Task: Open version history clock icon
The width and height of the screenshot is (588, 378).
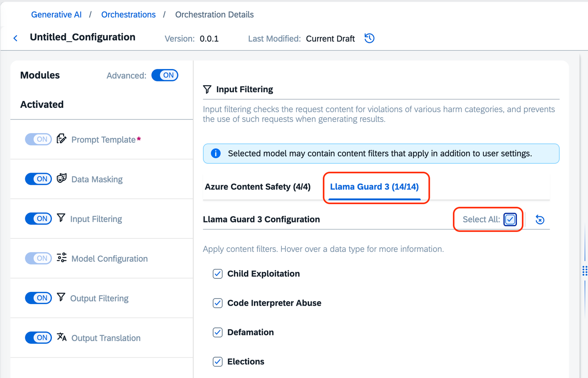Action: click(x=370, y=38)
